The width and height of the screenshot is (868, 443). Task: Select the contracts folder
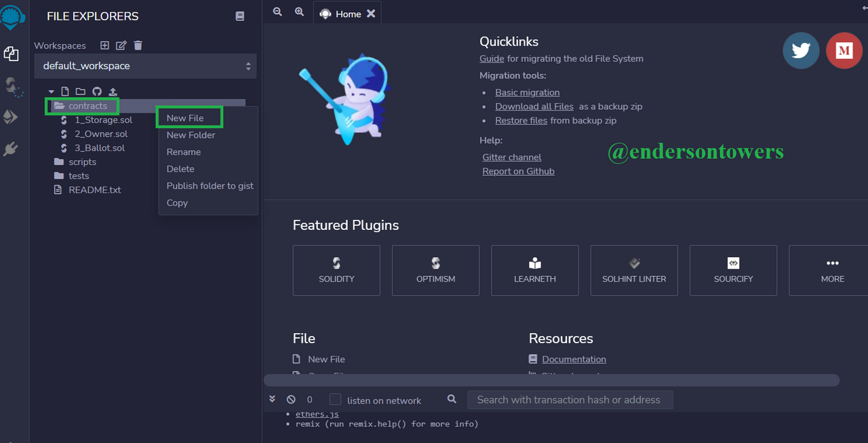coord(87,106)
